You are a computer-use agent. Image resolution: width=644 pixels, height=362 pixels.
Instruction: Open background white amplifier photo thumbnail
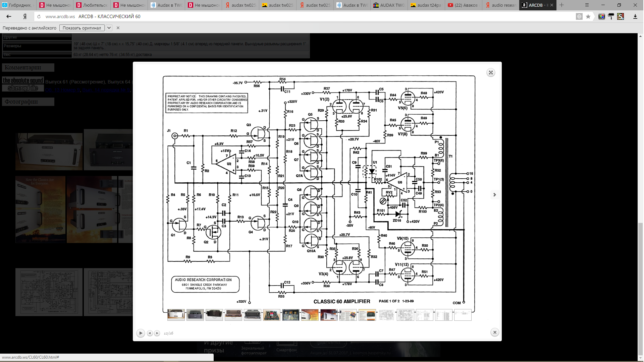tap(49, 152)
